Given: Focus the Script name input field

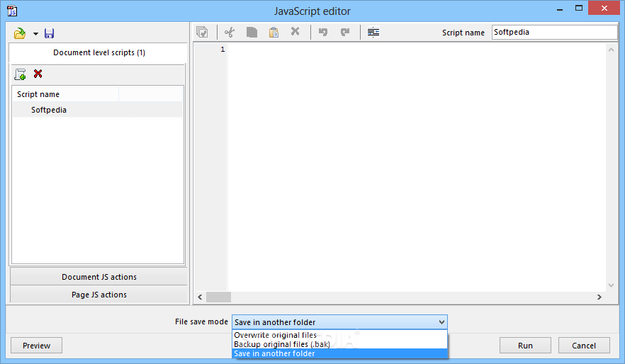Looking at the screenshot, I should click(554, 33).
